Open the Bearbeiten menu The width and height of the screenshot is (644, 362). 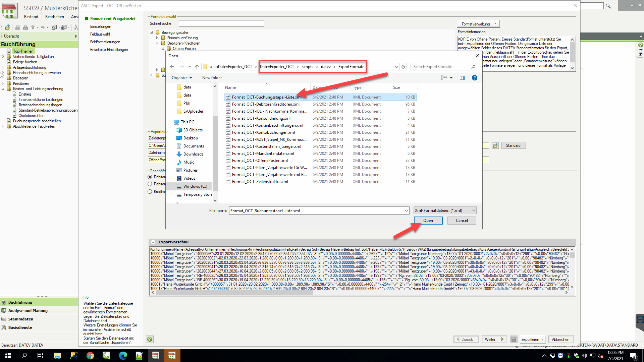coord(54,16)
